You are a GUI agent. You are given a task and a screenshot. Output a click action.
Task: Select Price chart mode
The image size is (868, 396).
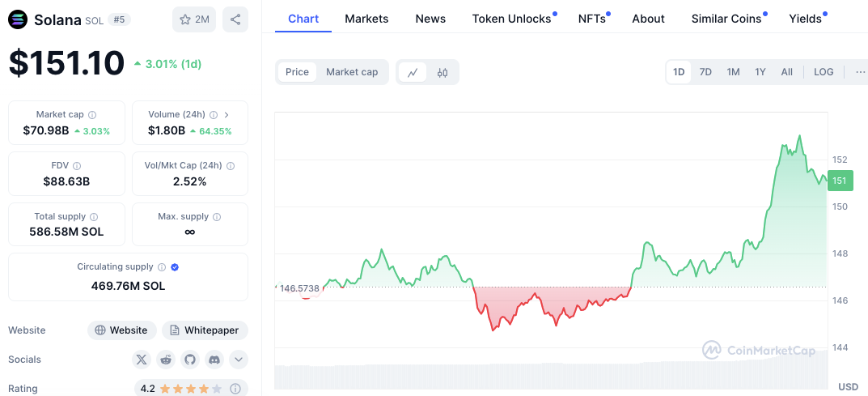297,72
